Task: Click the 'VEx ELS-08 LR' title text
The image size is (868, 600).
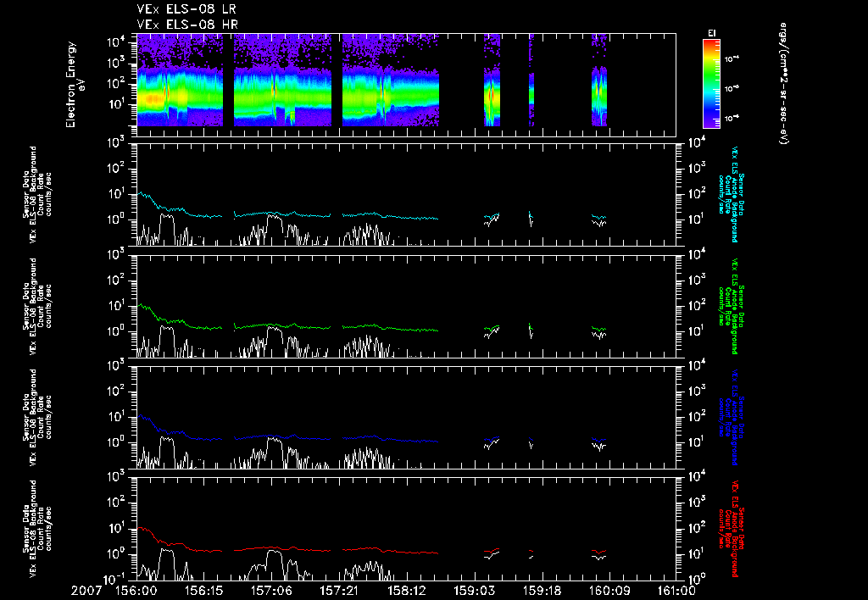Action: tap(187, 9)
